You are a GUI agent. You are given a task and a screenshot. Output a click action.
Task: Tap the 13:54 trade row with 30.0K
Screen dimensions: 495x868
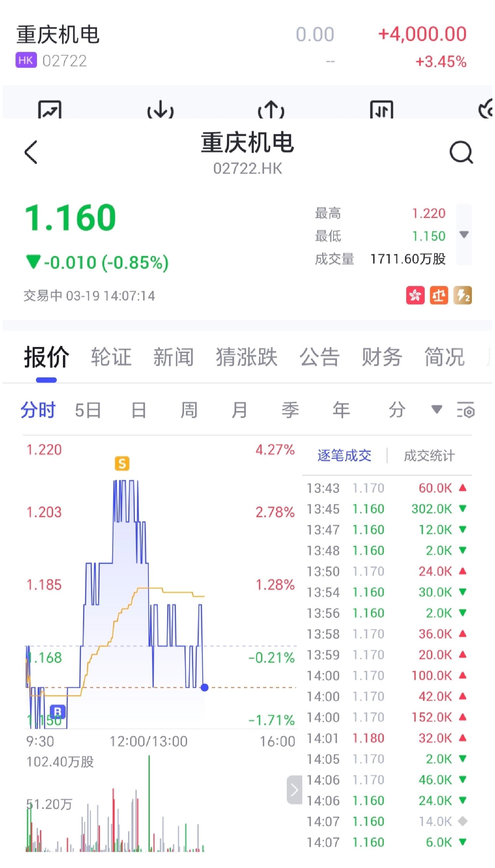386,592
